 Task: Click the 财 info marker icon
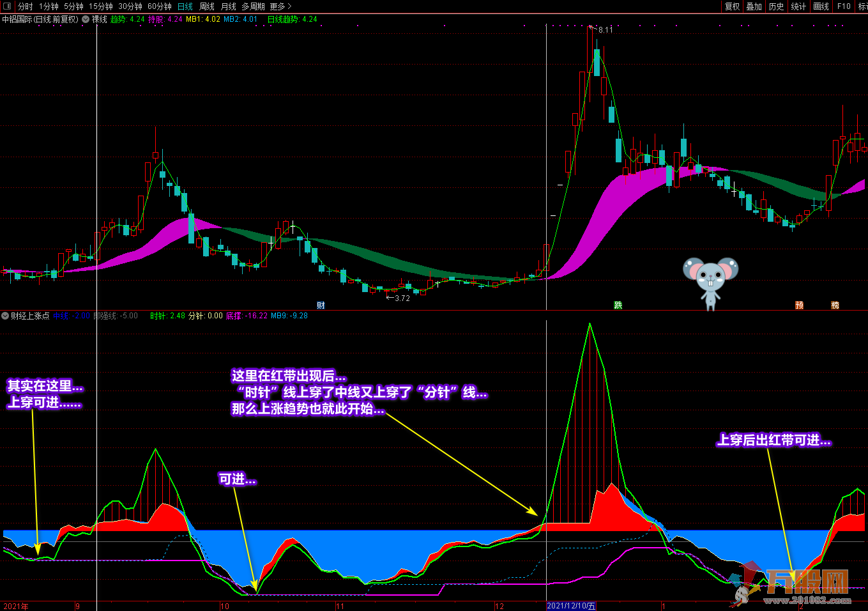point(321,305)
